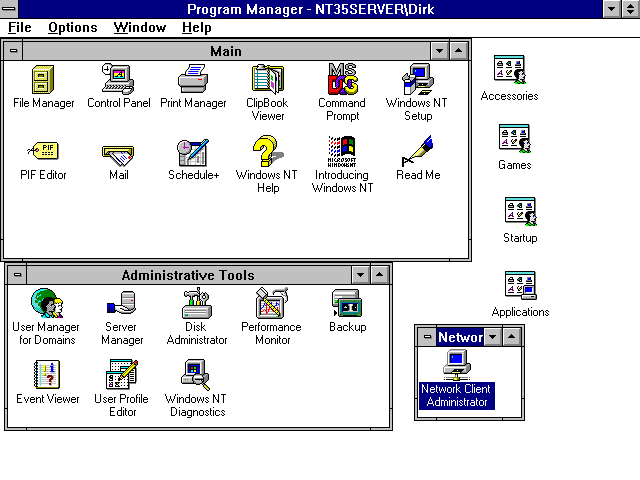The image size is (640, 480).
Task: Select the PIF Editor icon
Action: pos(43,151)
